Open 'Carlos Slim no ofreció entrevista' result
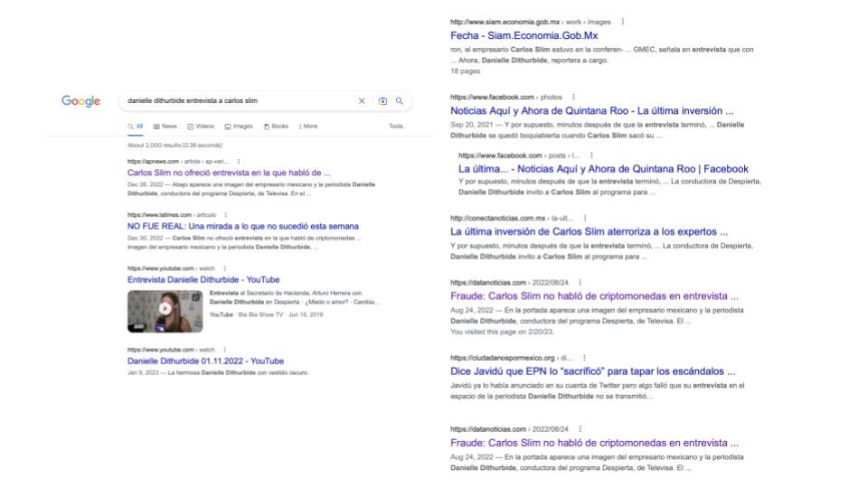This screenshot has height=488, width=868. pyautogui.click(x=229, y=173)
